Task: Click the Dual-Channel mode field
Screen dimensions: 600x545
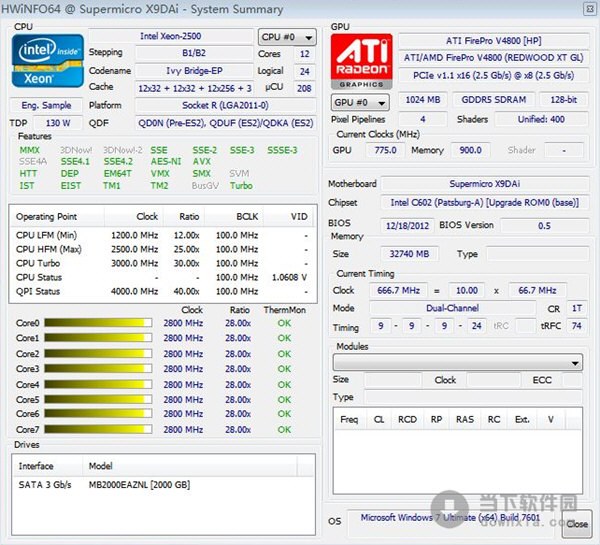Action: click(452, 308)
